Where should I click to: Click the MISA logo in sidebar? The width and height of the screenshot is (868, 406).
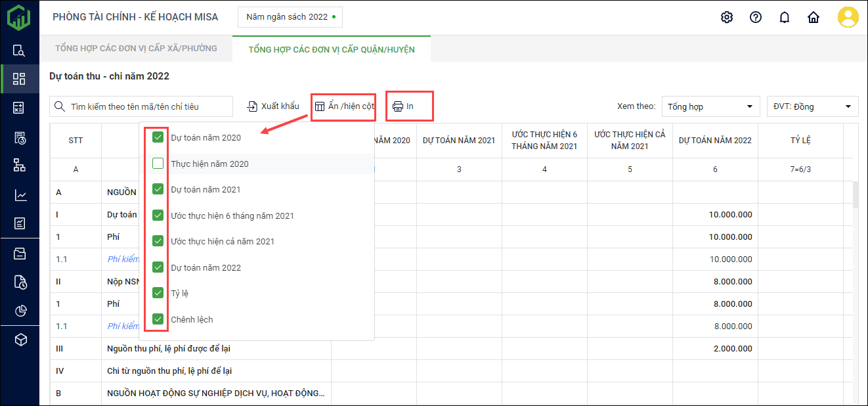tap(19, 17)
